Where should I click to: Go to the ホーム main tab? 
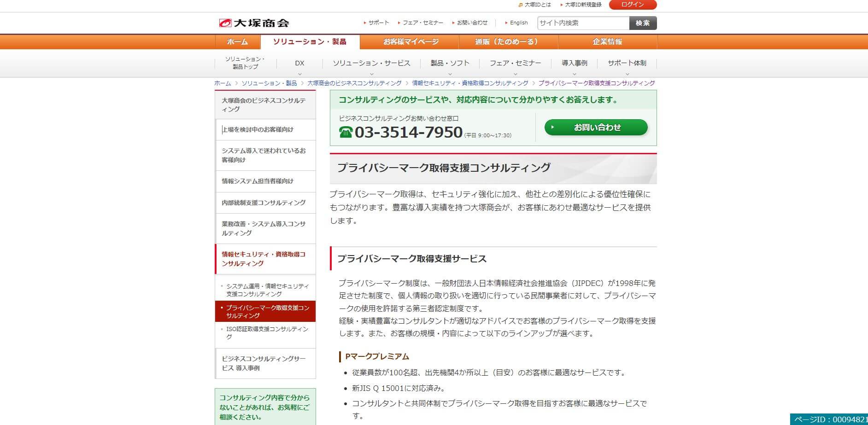pyautogui.click(x=238, y=42)
